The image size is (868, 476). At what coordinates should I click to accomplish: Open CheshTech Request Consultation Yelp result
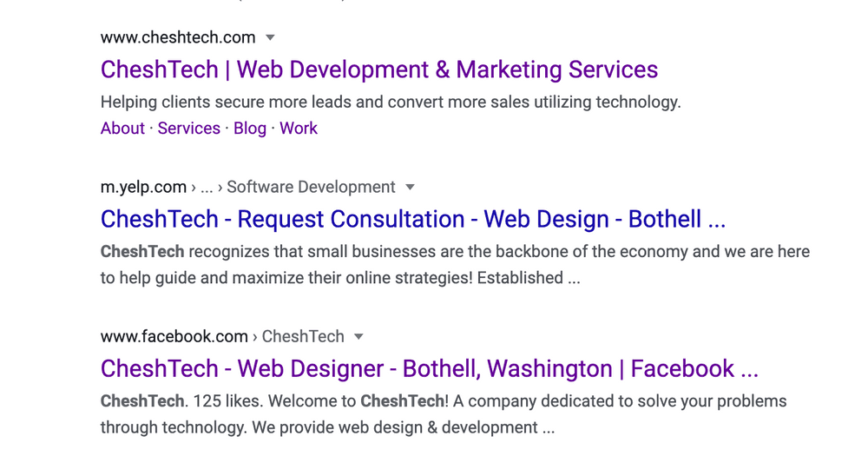[413, 220]
